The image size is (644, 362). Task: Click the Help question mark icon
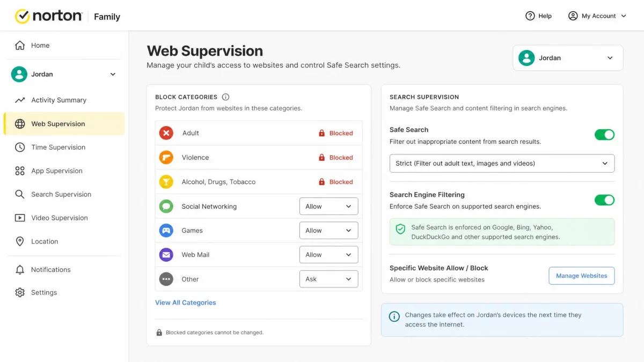click(x=530, y=16)
